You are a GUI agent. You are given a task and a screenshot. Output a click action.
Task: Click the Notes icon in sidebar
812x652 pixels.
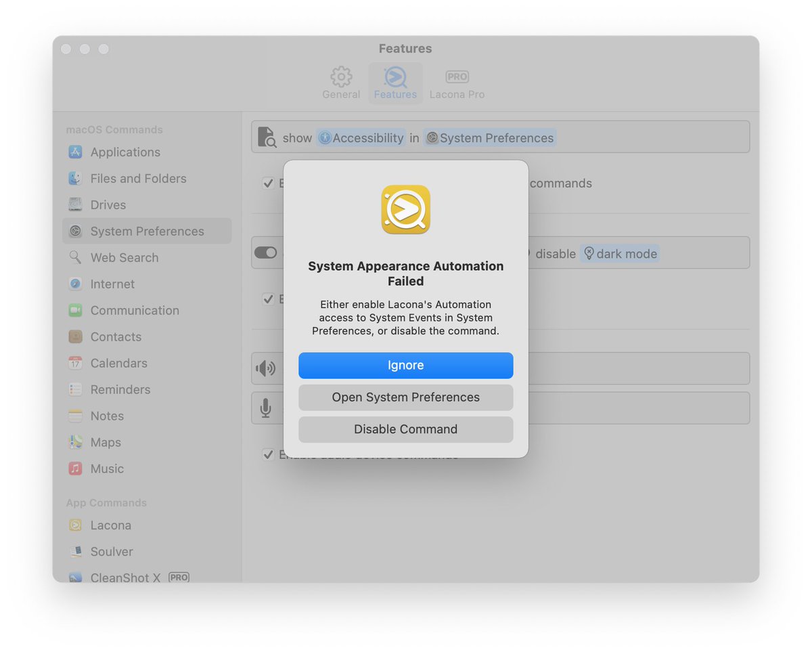[75, 416]
